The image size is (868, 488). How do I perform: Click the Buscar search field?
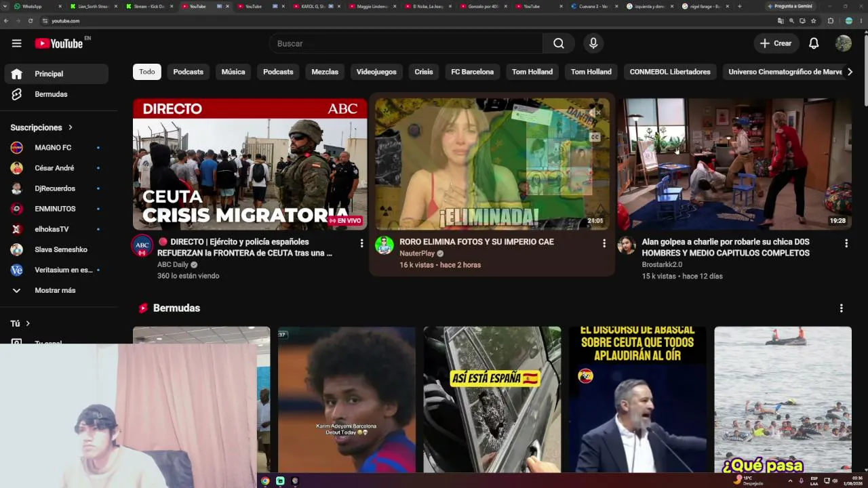coord(406,43)
